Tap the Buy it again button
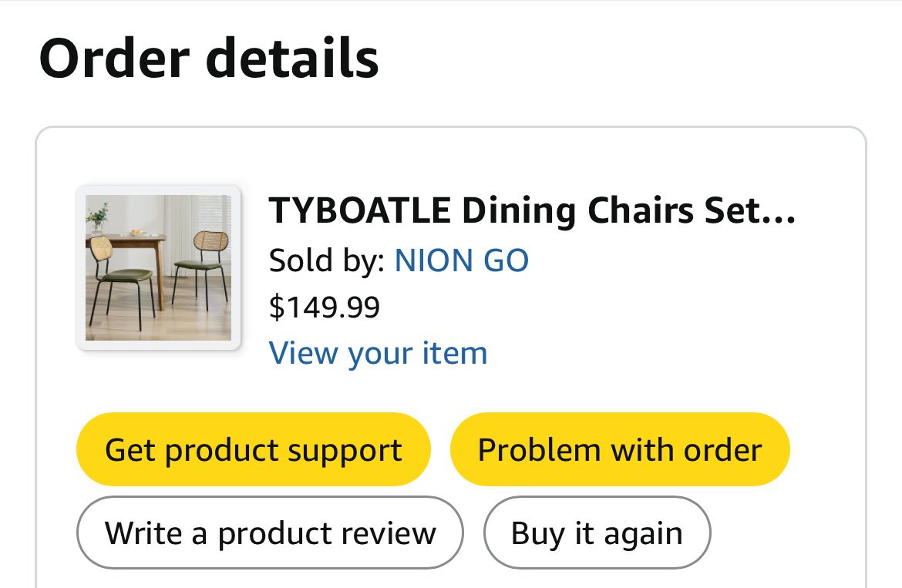Image resolution: width=902 pixels, height=588 pixels. pyautogui.click(x=597, y=533)
